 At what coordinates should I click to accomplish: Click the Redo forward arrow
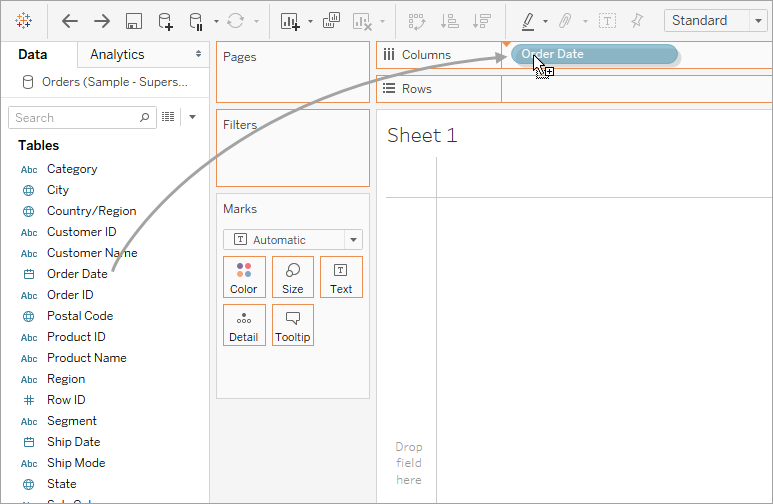point(102,21)
